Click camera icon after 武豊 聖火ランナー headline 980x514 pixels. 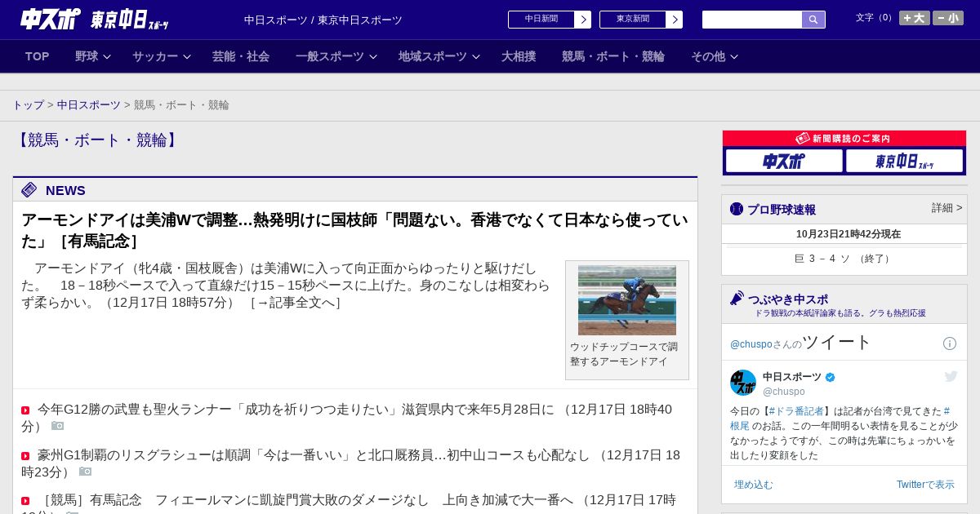coord(57,426)
